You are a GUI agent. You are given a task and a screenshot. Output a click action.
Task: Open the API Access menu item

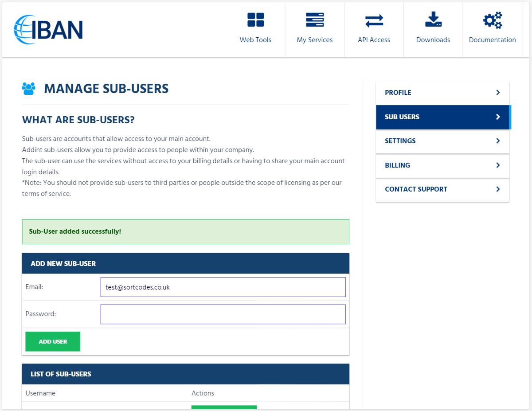pos(374,39)
